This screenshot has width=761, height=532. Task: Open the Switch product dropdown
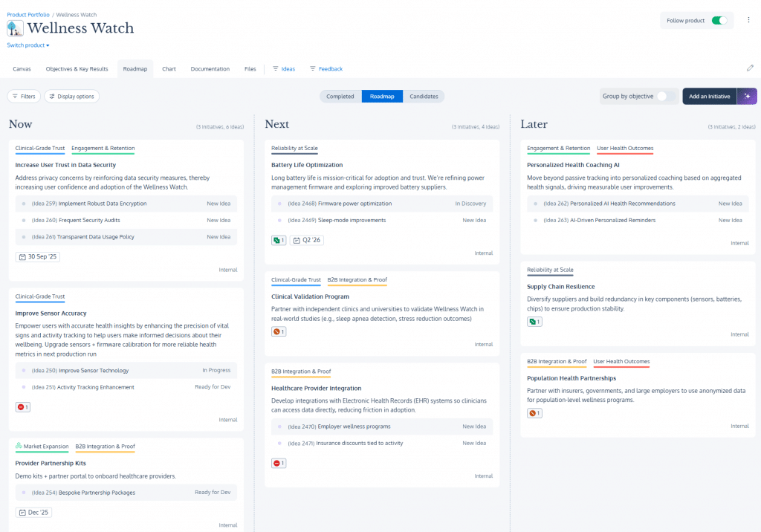pos(28,45)
